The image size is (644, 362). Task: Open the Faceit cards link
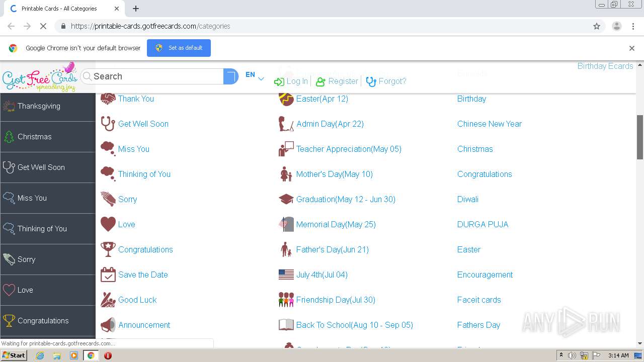pos(479,300)
